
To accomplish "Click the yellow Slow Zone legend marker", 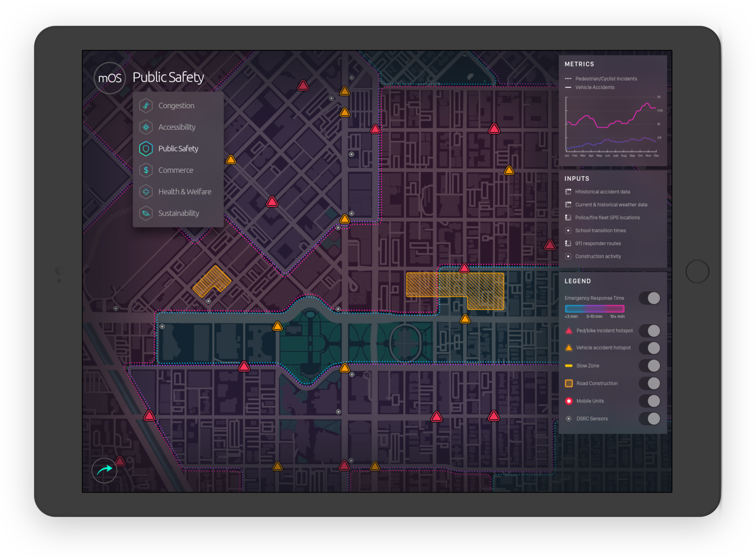I will pos(569,366).
